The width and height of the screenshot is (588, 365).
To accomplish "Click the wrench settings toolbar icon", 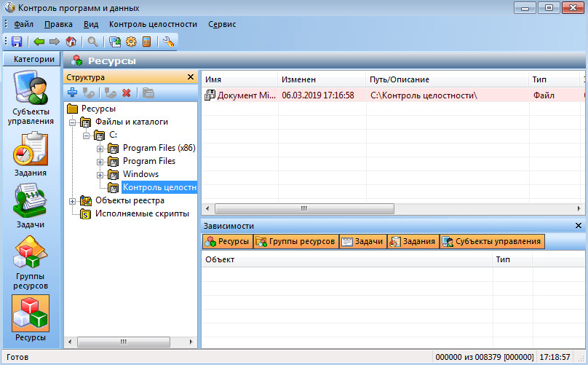I will [168, 42].
